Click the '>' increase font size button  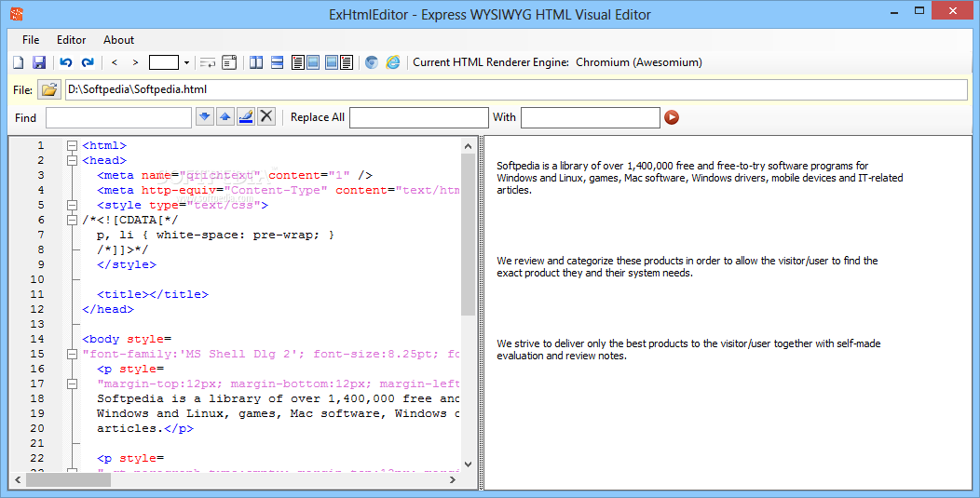click(135, 62)
